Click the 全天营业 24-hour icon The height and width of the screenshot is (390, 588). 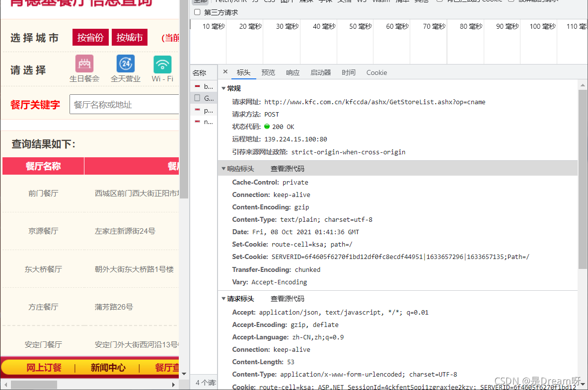tap(125, 64)
